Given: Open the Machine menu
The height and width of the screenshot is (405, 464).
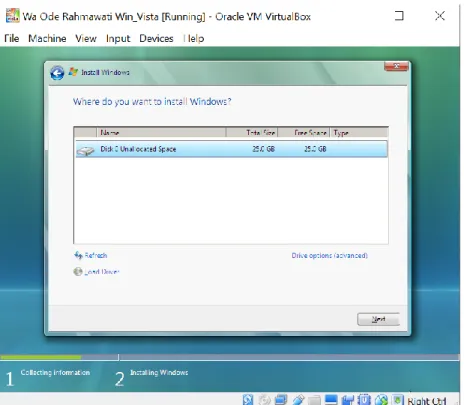Looking at the screenshot, I should [x=47, y=39].
